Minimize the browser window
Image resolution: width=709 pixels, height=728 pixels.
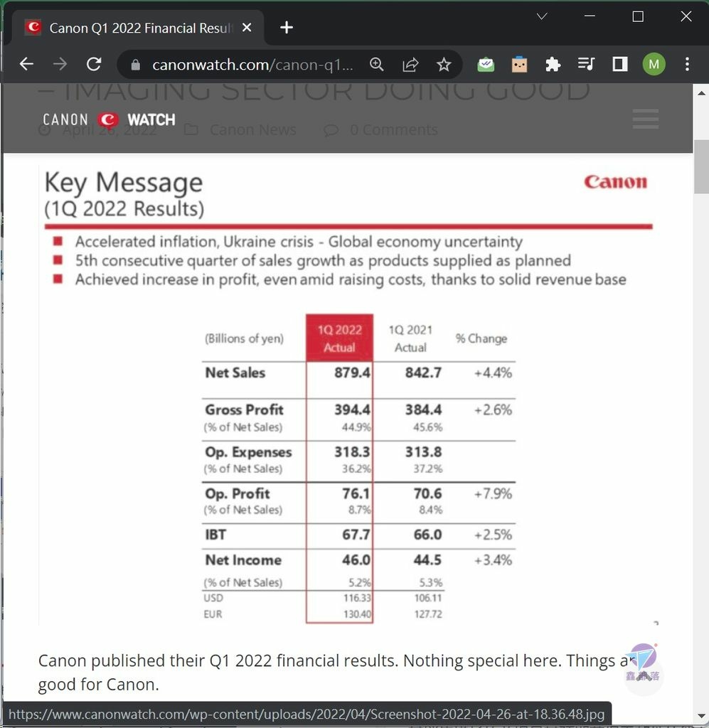pos(590,16)
